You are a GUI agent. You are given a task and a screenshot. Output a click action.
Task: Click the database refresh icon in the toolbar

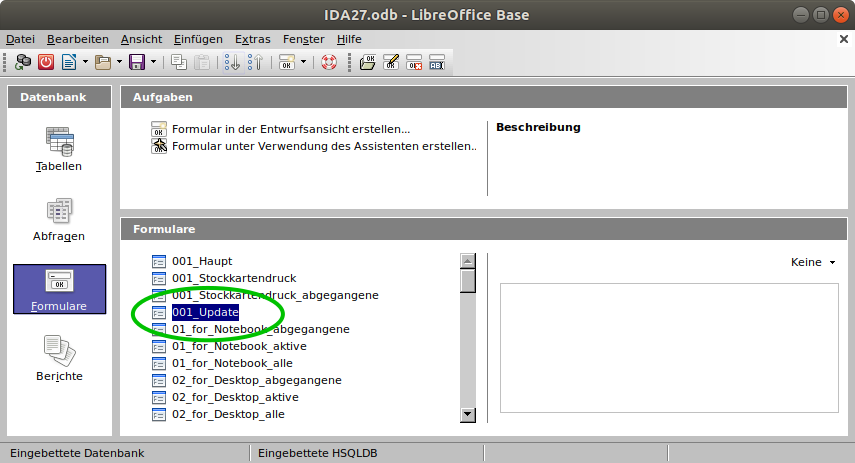23,62
